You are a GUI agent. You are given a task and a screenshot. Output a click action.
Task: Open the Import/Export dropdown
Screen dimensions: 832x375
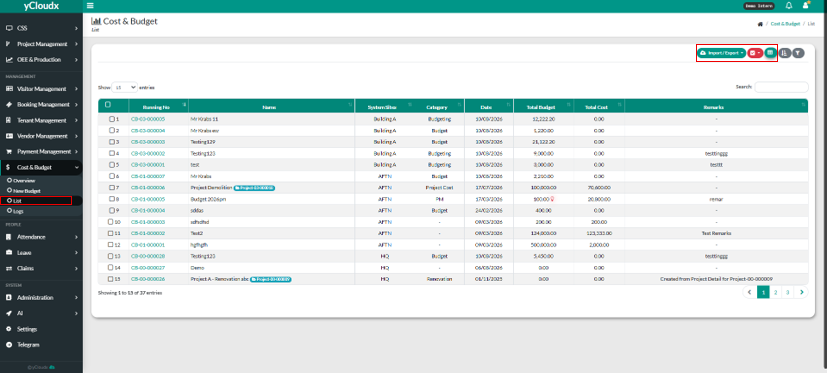pyautogui.click(x=722, y=53)
